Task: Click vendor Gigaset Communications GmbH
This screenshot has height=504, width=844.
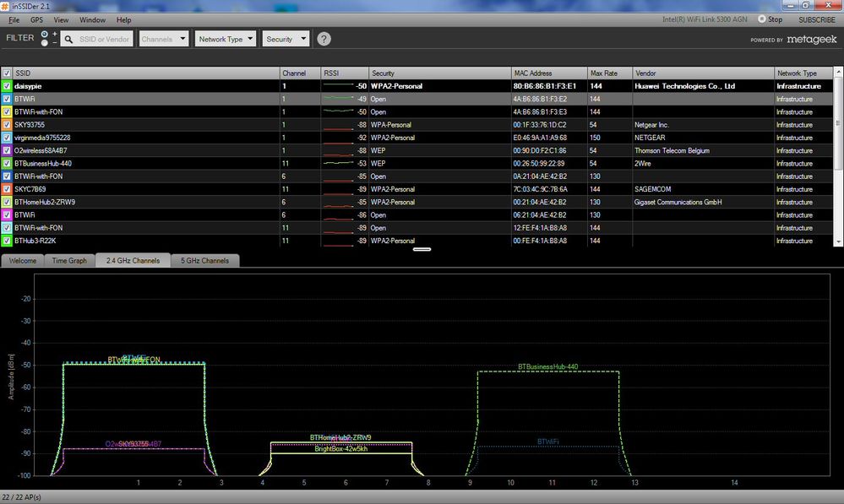Action: [678, 203]
